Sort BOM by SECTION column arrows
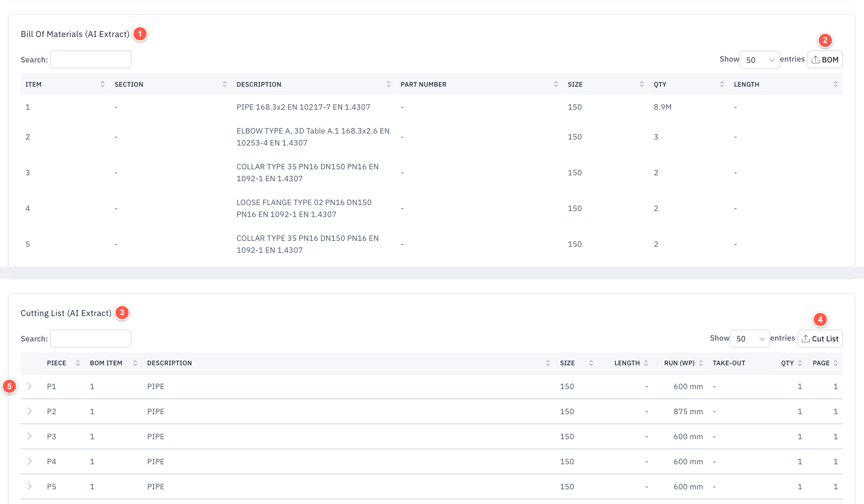 225,84
